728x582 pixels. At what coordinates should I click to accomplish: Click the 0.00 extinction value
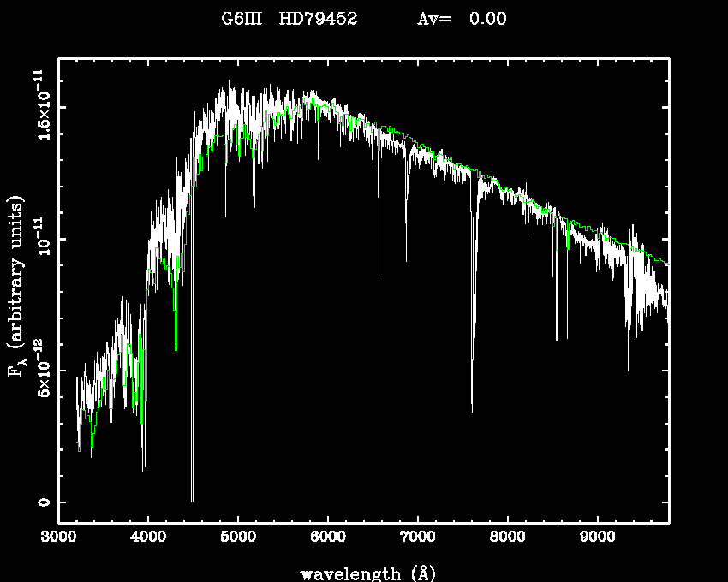click(487, 19)
